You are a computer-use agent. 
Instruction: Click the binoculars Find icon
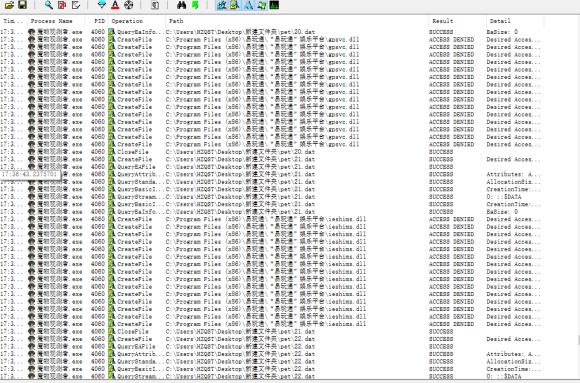181,5
